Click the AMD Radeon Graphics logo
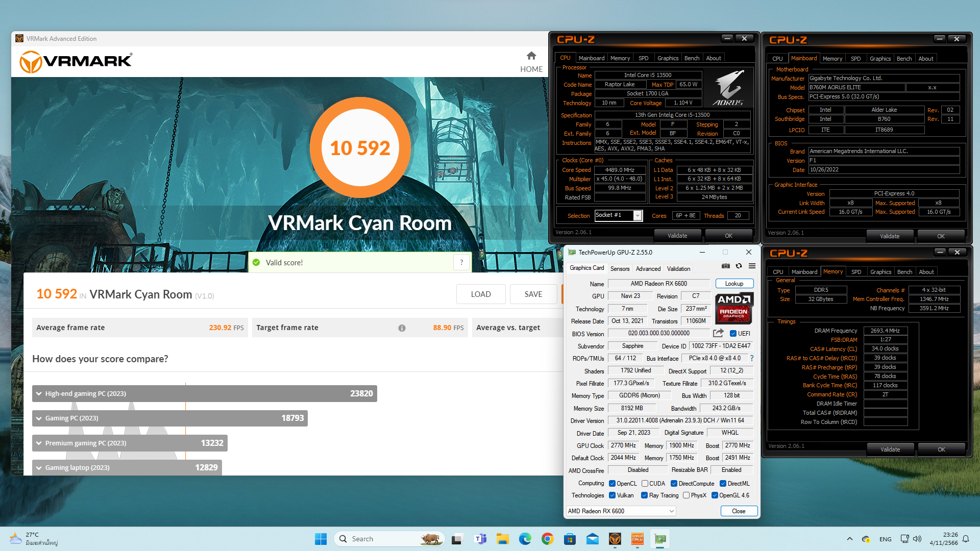 pos(734,309)
